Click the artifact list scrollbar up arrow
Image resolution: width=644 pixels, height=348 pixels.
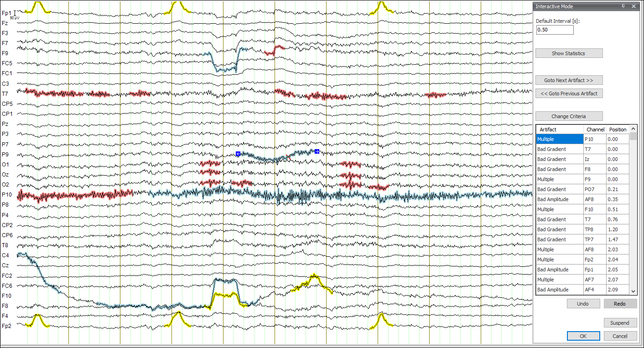(x=633, y=130)
